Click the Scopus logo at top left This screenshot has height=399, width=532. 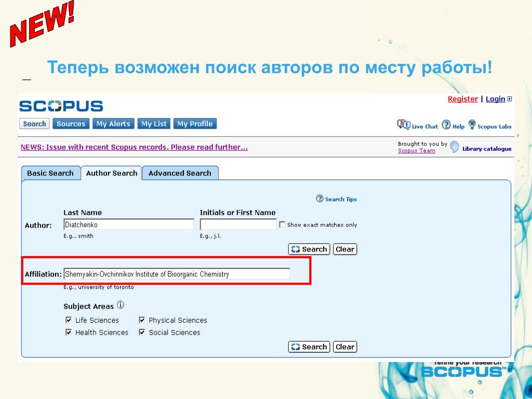tap(61, 106)
